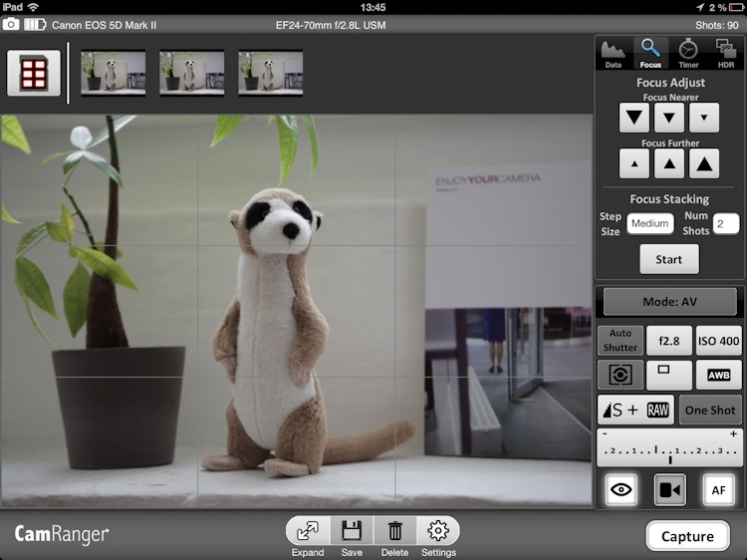Screen dimensions: 747x560
Task: Open the second captured thumbnail
Action: coord(192,73)
